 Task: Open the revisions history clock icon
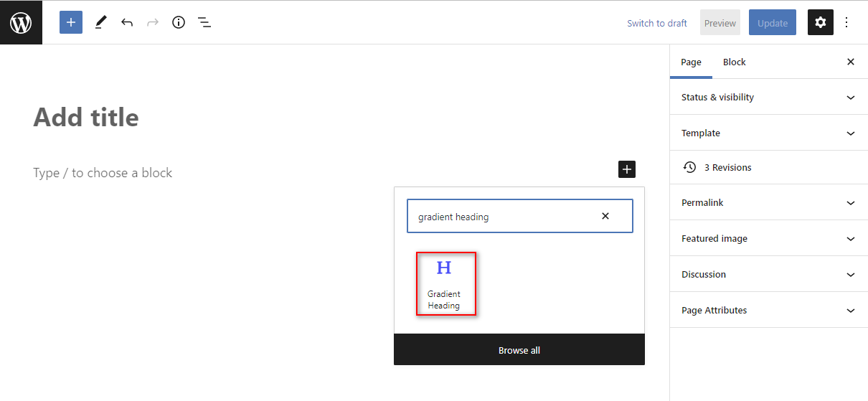point(689,167)
